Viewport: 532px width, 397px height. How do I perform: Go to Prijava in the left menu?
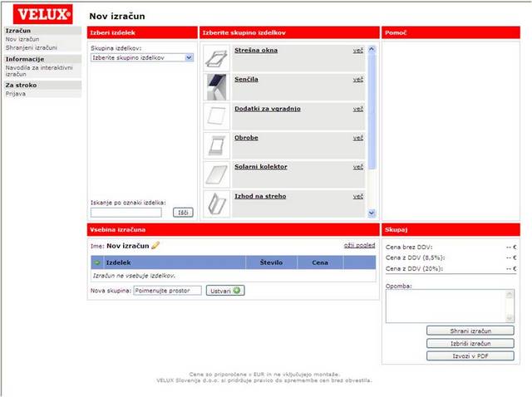[17, 94]
